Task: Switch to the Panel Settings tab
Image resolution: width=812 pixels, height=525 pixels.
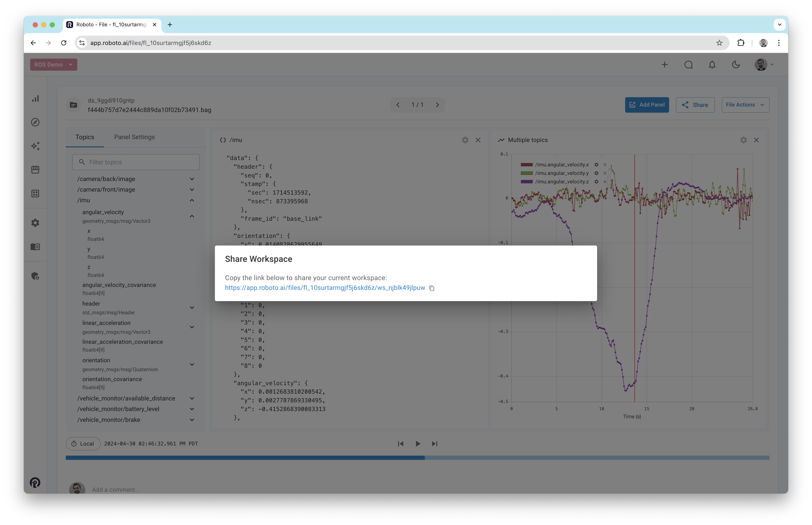Action: pos(134,137)
